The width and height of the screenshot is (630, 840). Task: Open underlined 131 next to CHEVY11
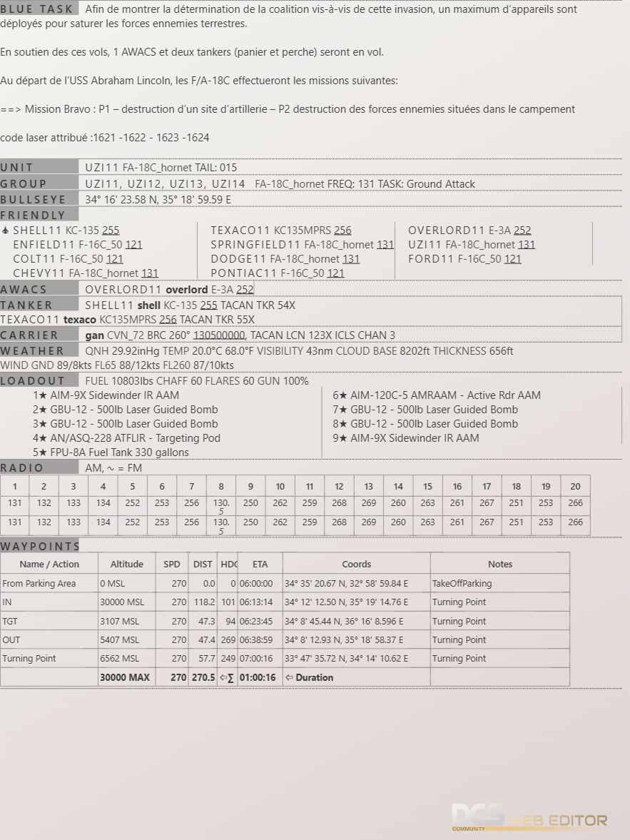150,273
